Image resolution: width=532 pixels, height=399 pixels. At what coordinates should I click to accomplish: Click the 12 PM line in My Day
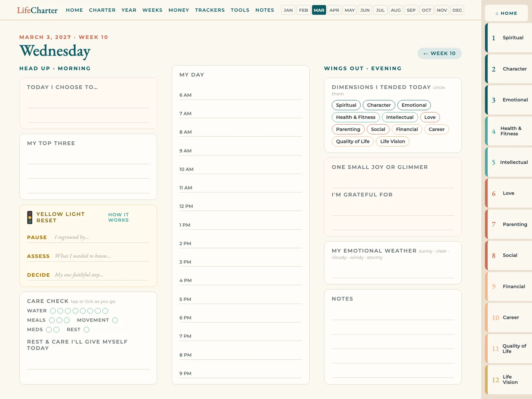[241, 206]
